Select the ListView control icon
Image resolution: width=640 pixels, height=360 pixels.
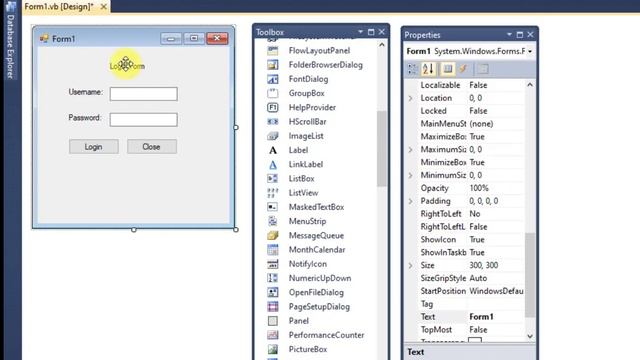coord(273,193)
